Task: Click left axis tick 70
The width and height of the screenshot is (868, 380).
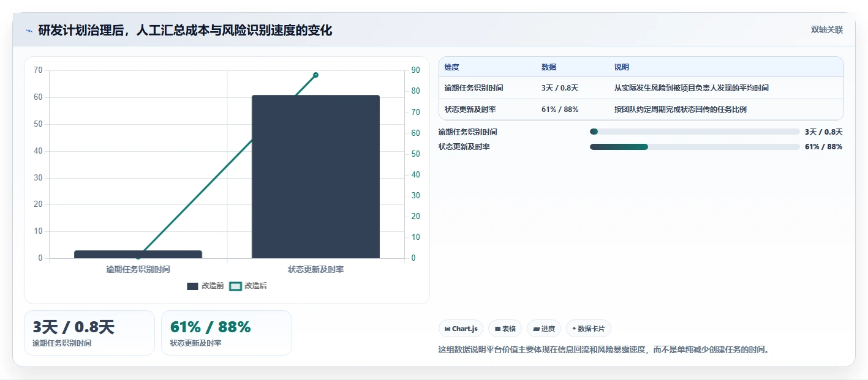Action: coord(38,70)
